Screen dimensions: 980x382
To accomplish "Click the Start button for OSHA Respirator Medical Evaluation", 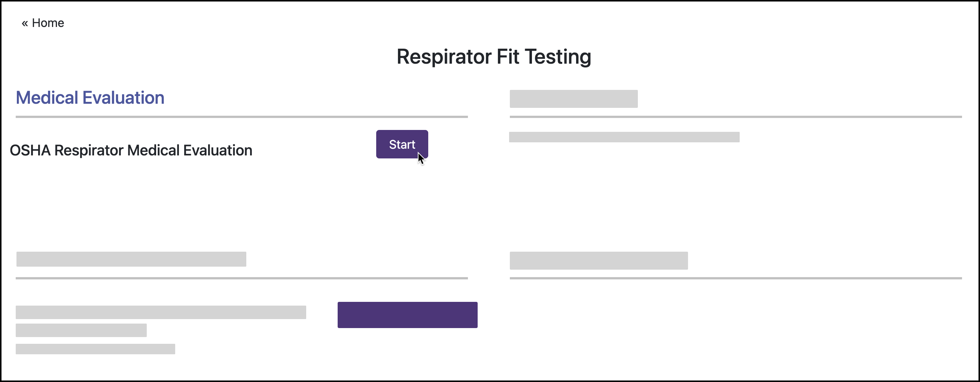I will coord(402,144).
